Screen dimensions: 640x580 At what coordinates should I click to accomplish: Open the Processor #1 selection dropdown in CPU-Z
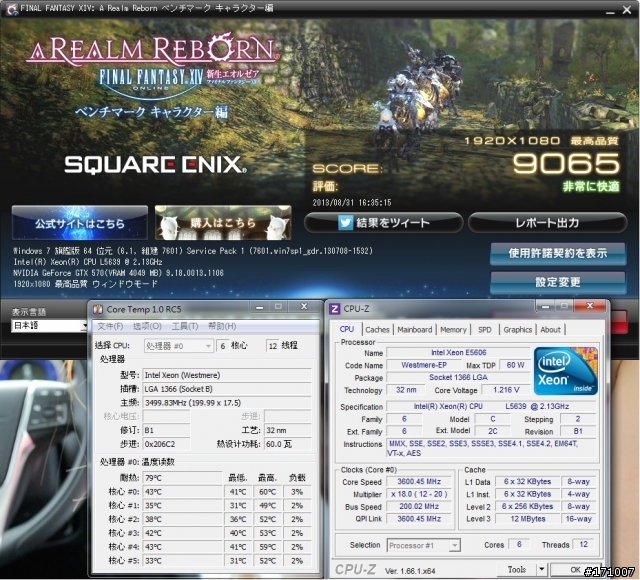pos(424,545)
